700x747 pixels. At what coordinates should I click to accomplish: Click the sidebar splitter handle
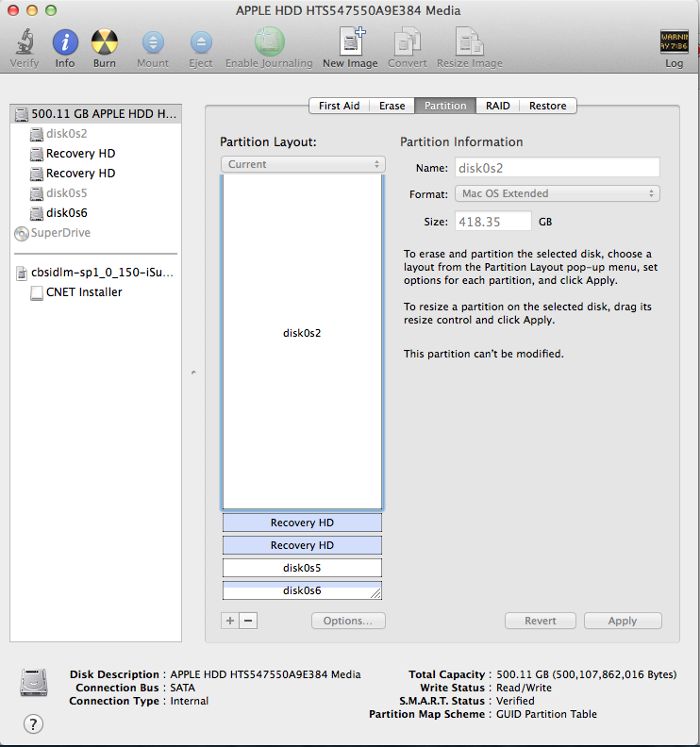[x=193, y=372]
